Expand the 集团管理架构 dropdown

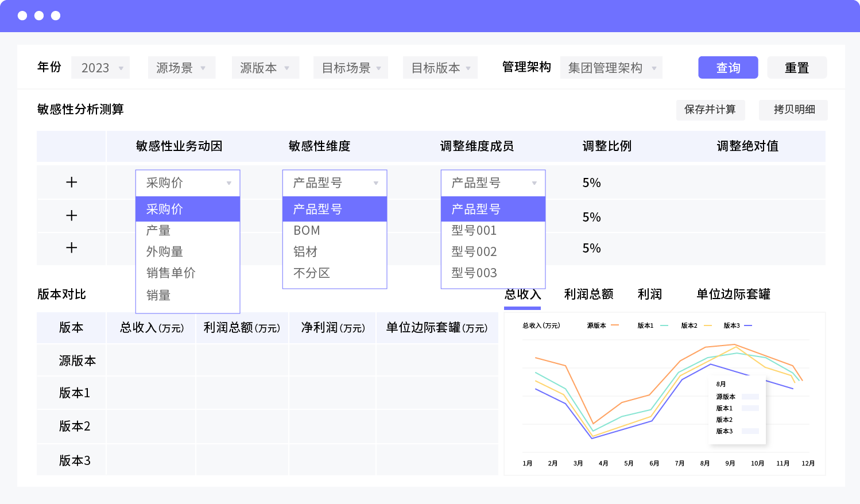point(611,68)
